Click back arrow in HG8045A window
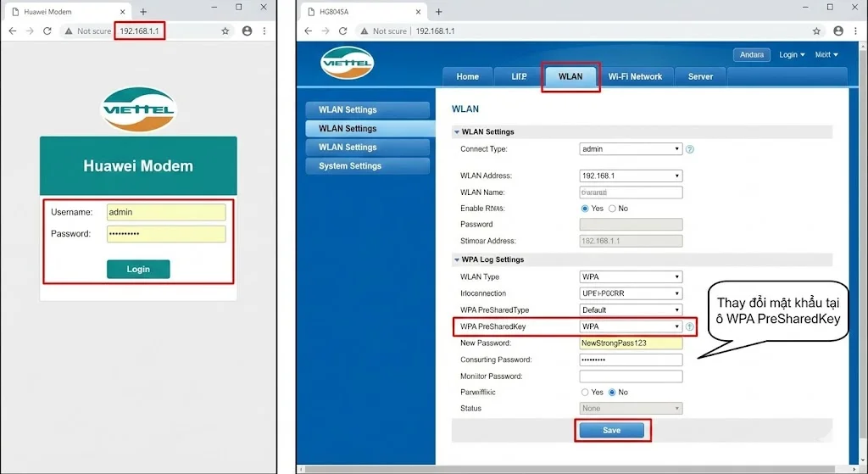 tap(309, 31)
